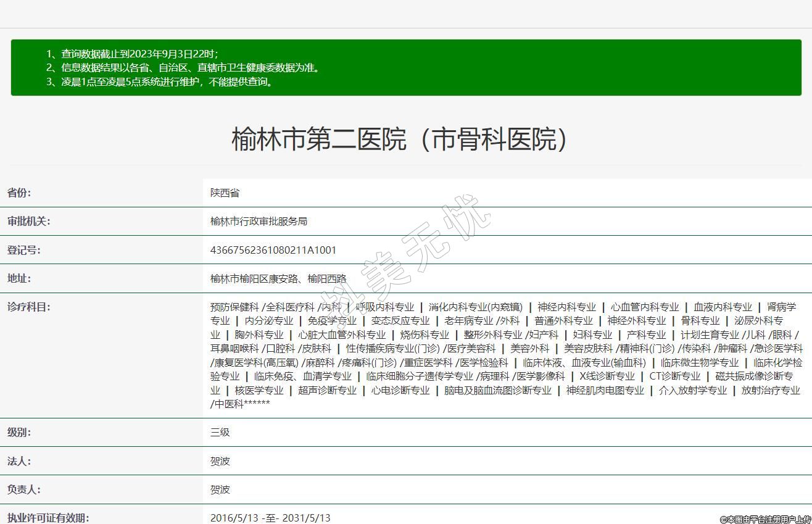The image size is (812, 524).
Task: Select the 级别 row label
Action: tap(19, 432)
